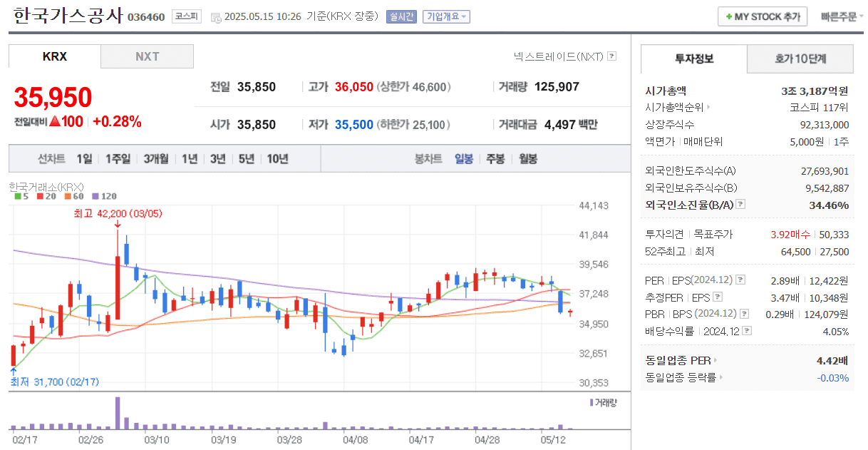Select the 10년 line chart period
This screenshot has height=450, width=868.
click(x=278, y=159)
